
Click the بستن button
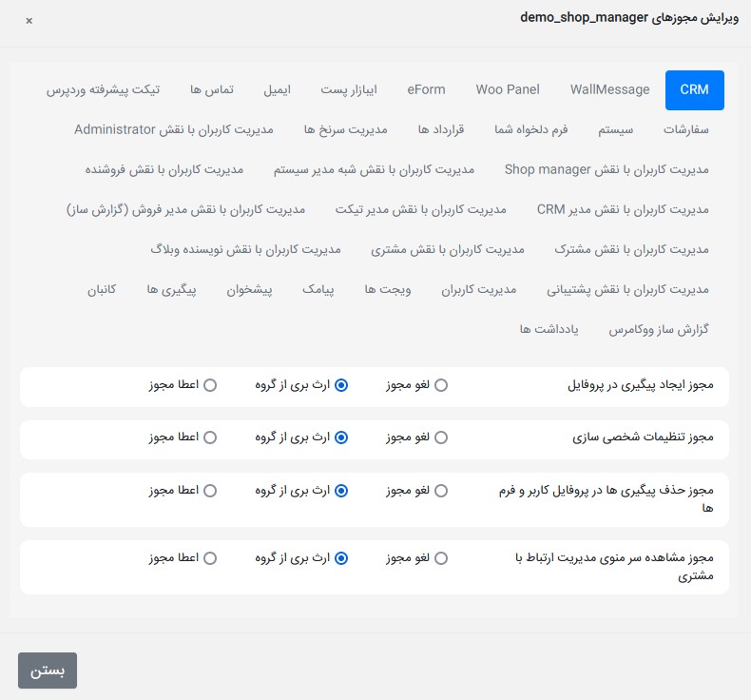point(48,671)
